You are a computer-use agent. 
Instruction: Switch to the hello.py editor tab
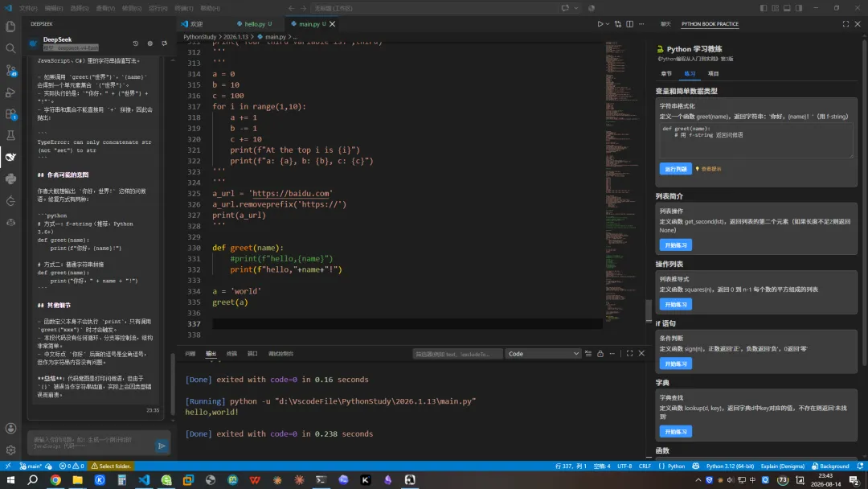[x=255, y=24]
